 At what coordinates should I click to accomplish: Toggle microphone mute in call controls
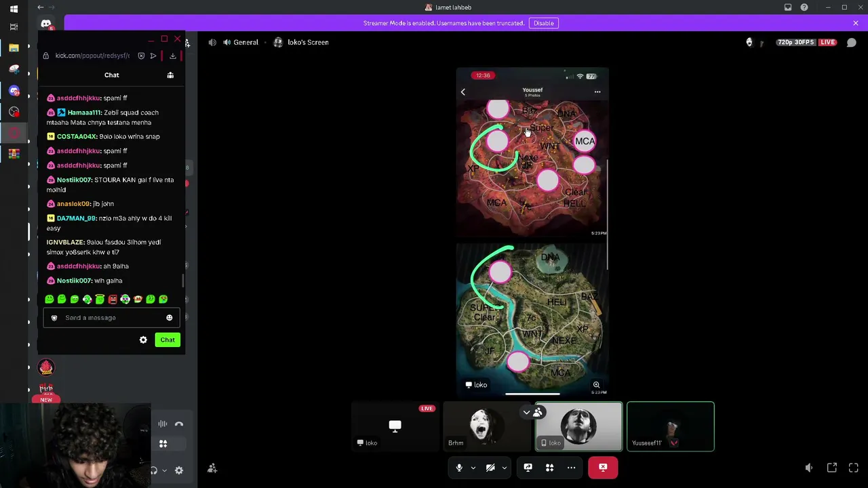[459, 468]
